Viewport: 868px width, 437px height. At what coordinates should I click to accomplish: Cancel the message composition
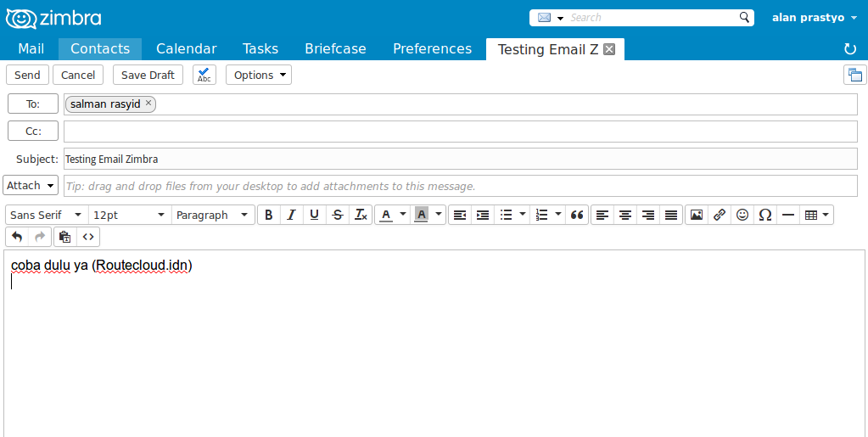[78, 75]
